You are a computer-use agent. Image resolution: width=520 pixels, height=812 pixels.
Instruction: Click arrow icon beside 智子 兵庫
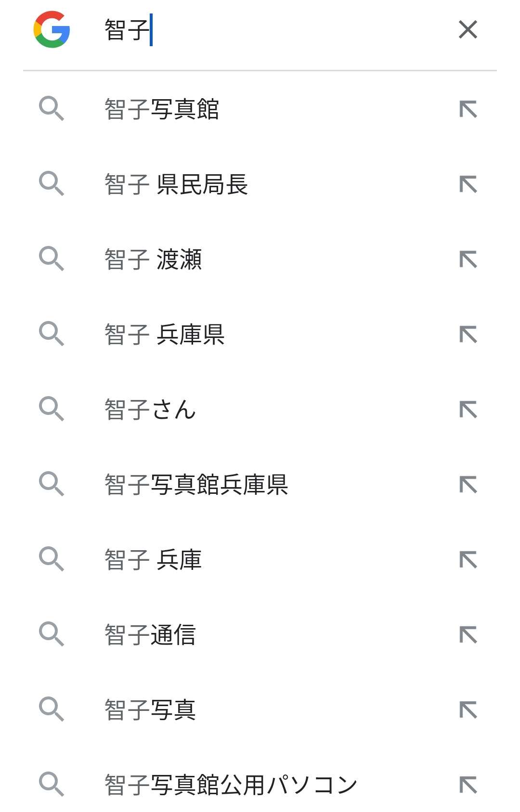click(468, 560)
